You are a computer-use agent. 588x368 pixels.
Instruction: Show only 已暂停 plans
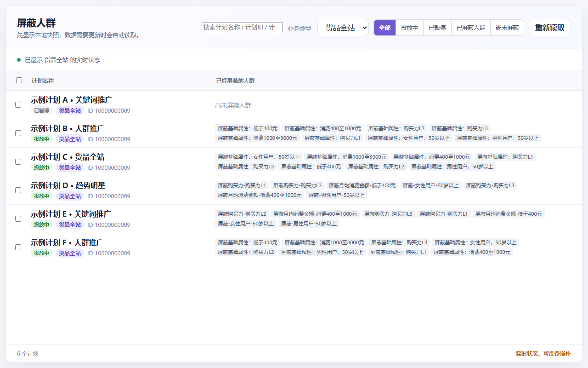coord(437,28)
